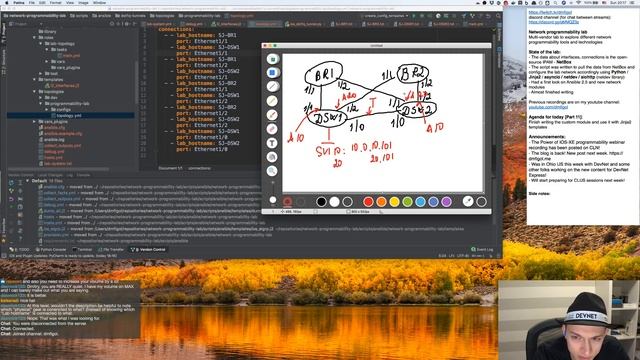This screenshot has height=360, width=640.
Task: Pick the yellow color swatch
Action: pos(394,201)
